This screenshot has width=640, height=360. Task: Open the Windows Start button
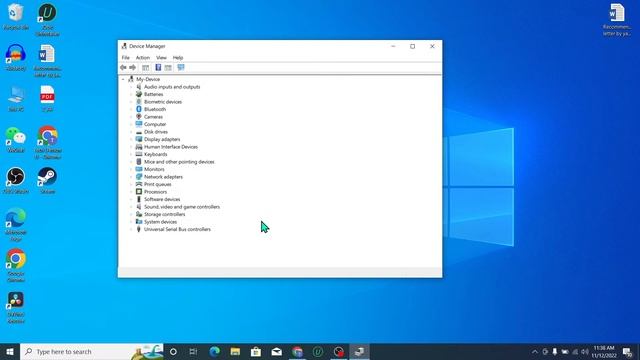10,351
